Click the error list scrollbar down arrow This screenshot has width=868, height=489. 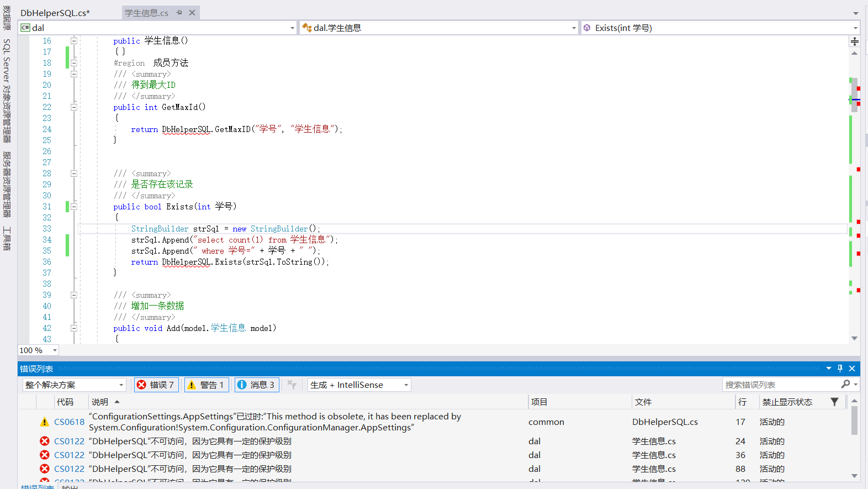click(854, 475)
